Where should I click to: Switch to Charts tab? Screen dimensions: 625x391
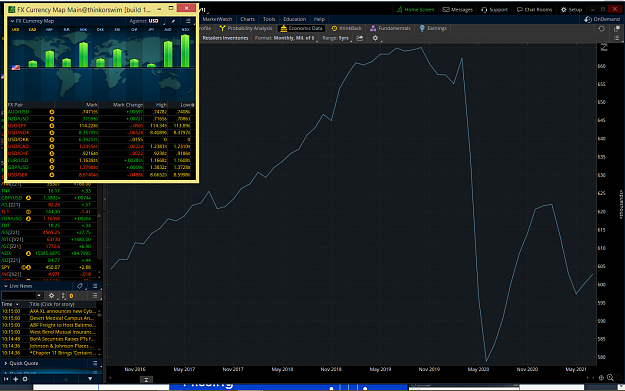click(248, 19)
